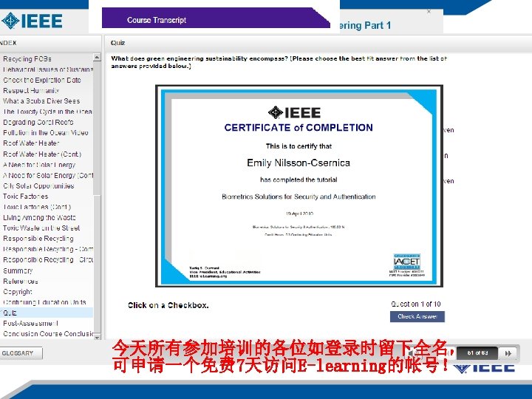Select 'Continuing Education Units' entry
532x399 pixels.
click(x=44, y=302)
